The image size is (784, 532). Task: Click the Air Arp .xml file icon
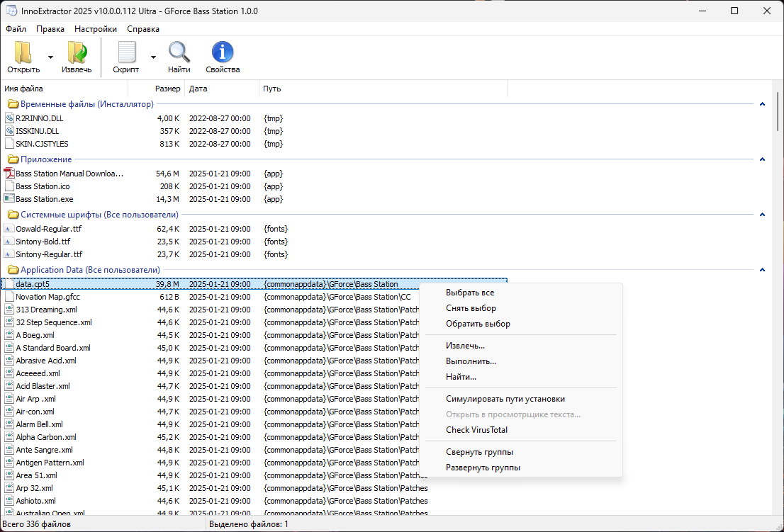coord(9,399)
